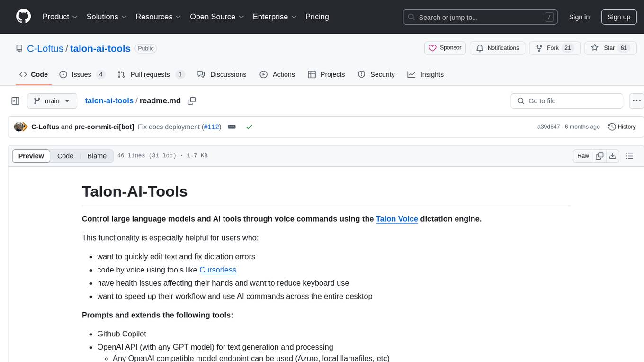
Task: Follow the Cursorless link
Action: [218, 270]
